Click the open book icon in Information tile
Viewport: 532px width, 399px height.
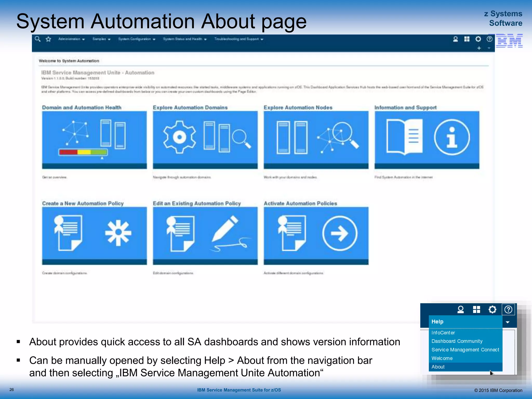pos(404,137)
